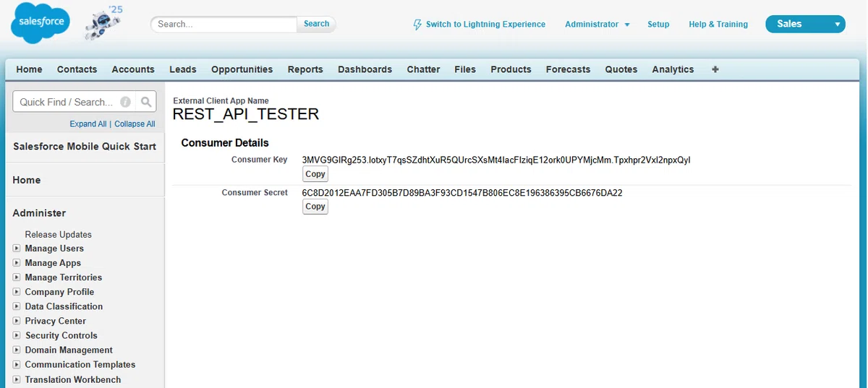Viewport: 868px width, 388px height.
Task: Open the Leads tab
Action: coord(183,69)
